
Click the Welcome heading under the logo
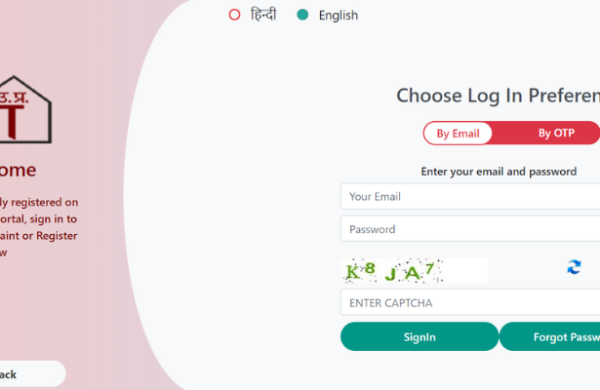[x=18, y=170]
